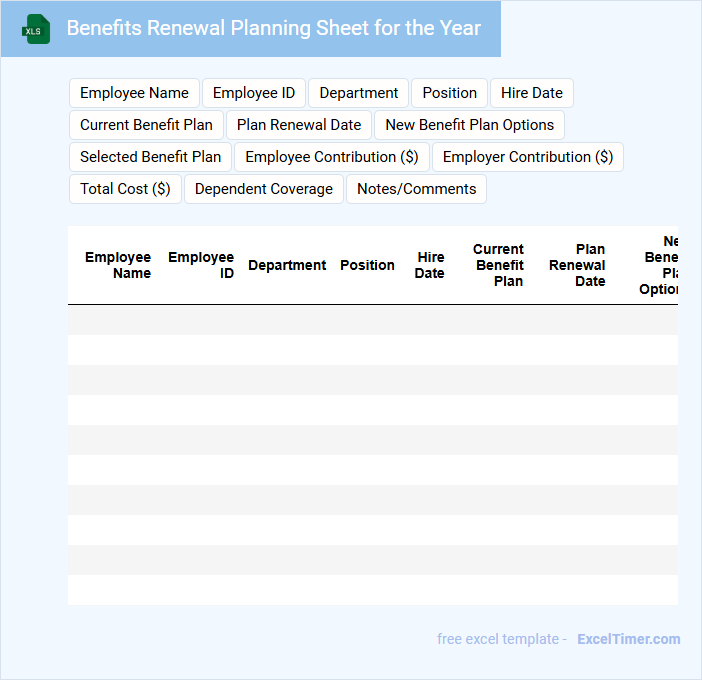Click the Benefits Renewal Planning Sheet title
The height and width of the screenshot is (680, 702).
tap(273, 28)
